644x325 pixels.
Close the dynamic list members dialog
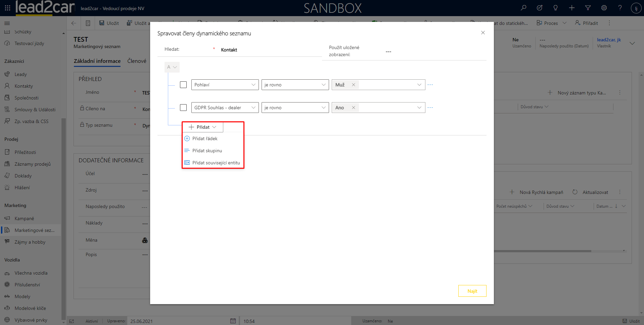coord(483,33)
